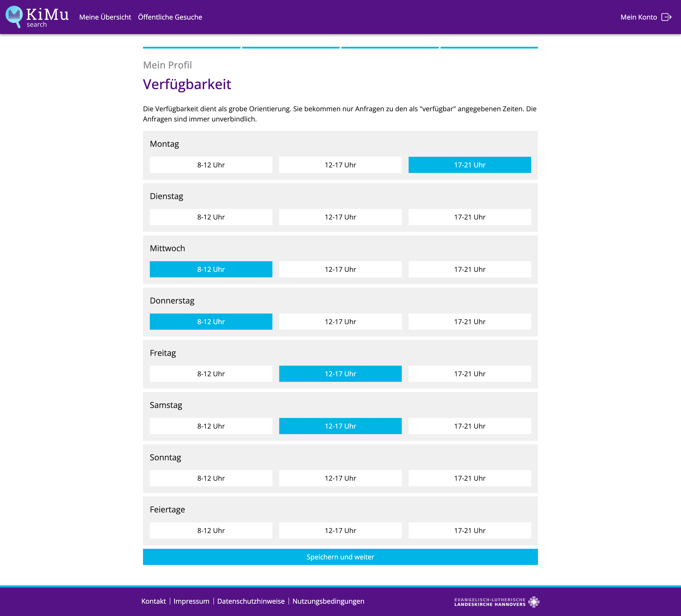Enable Sonntag 8-12 Uhr availability
This screenshot has height=616, width=681.
tap(211, 478)
